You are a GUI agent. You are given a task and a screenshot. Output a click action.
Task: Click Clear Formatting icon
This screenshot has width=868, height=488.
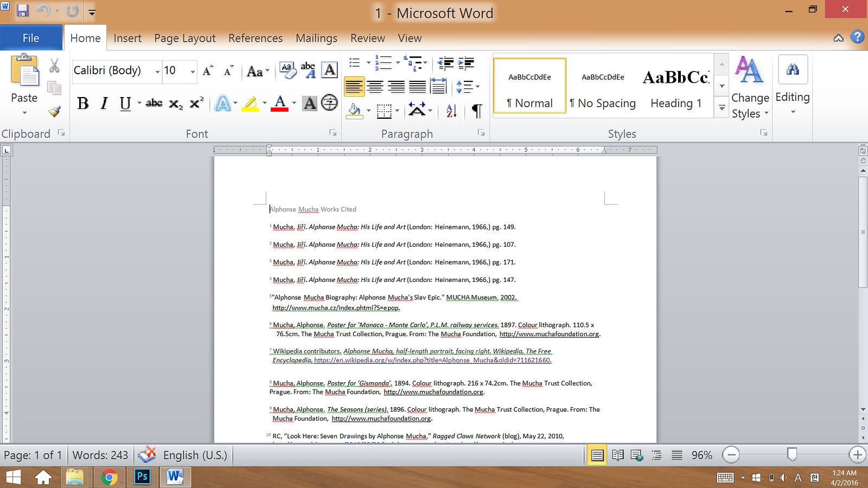pyautogui.click(x=288, y=70)
